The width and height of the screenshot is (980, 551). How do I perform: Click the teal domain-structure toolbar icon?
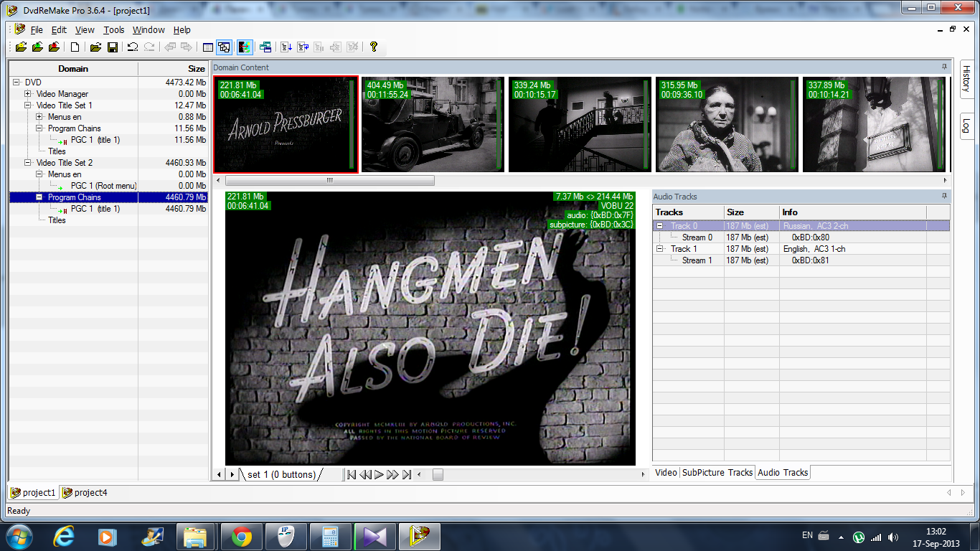click(x=265, y=47)
